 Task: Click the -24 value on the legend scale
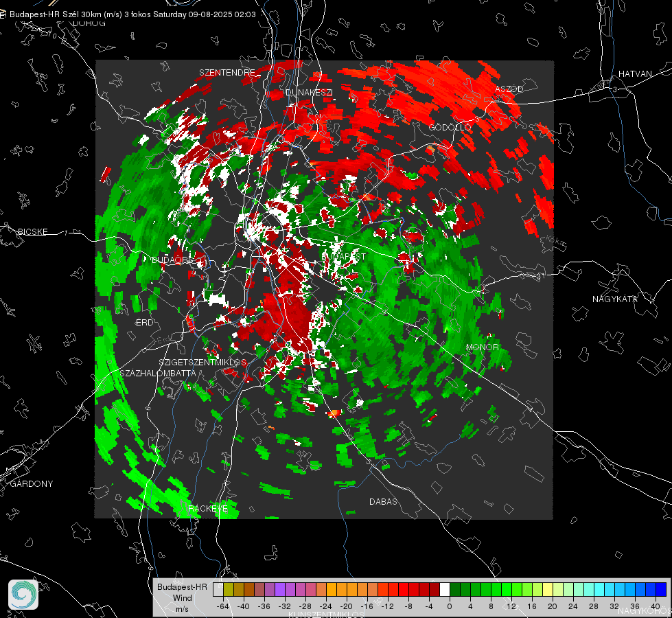[x=326, y=606]
